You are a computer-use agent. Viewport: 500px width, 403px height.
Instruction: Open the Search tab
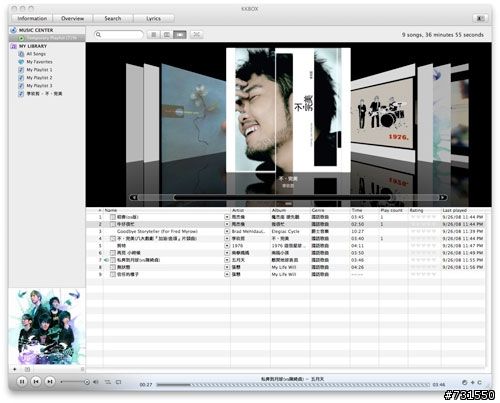[x=113, y=18]
